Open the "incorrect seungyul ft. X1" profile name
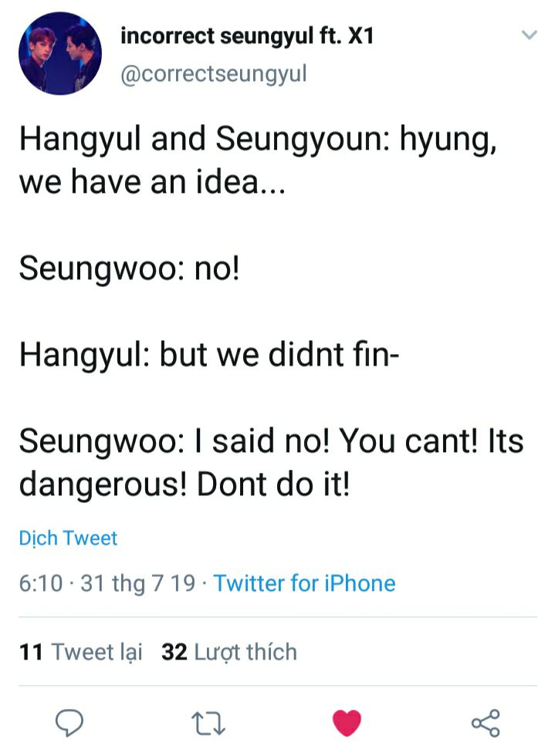 pos(248,36)
